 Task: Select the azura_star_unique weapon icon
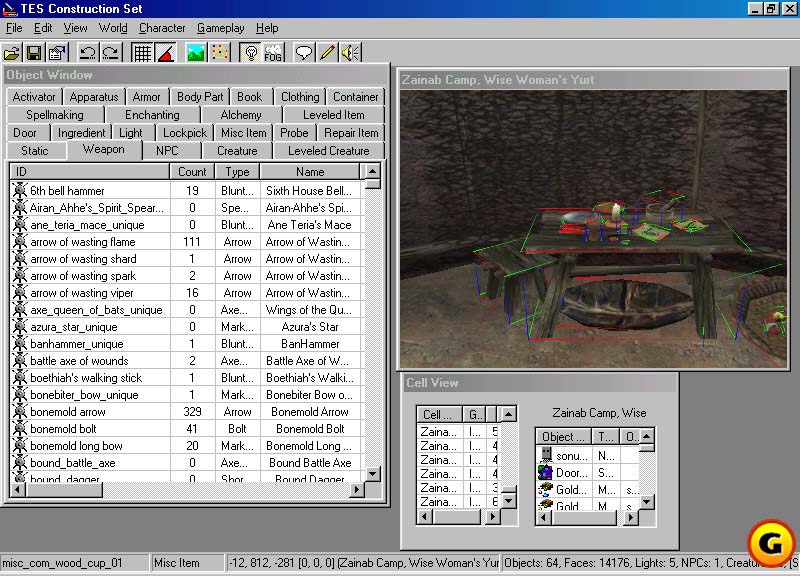[19, 327]
